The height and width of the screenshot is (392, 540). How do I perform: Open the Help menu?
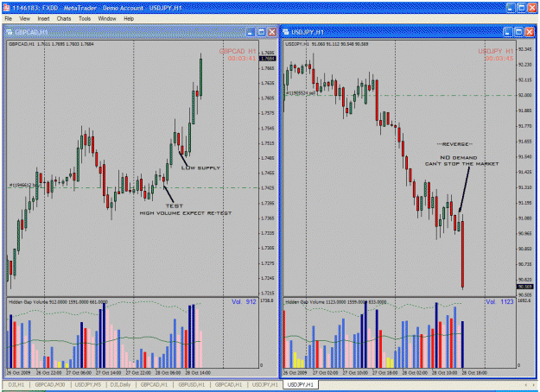click(129, 19)
